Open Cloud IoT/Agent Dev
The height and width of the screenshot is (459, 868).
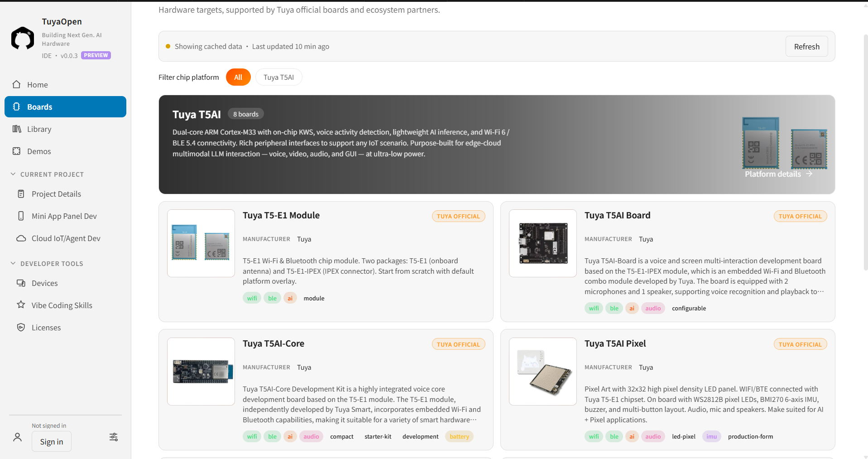(x=65, y=238)
